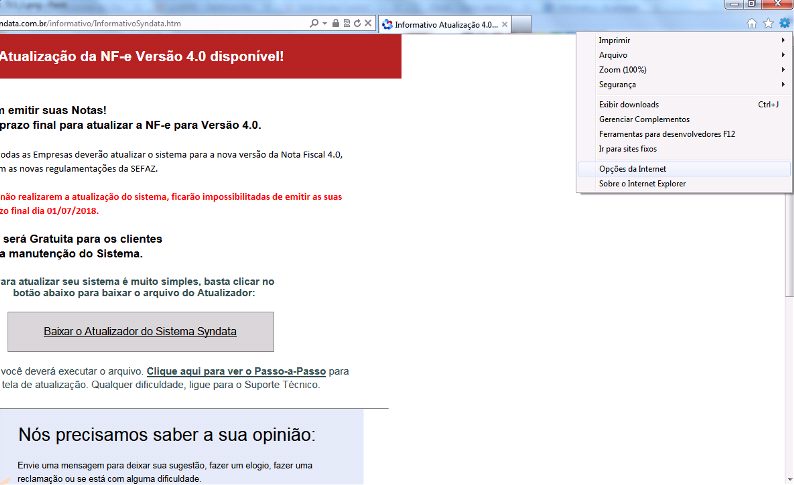The width and height of the screenshot is (794, 485).
Task: Open the Clique aqui para ver o Passo-a-Passo link
Action: click(236, 371)
